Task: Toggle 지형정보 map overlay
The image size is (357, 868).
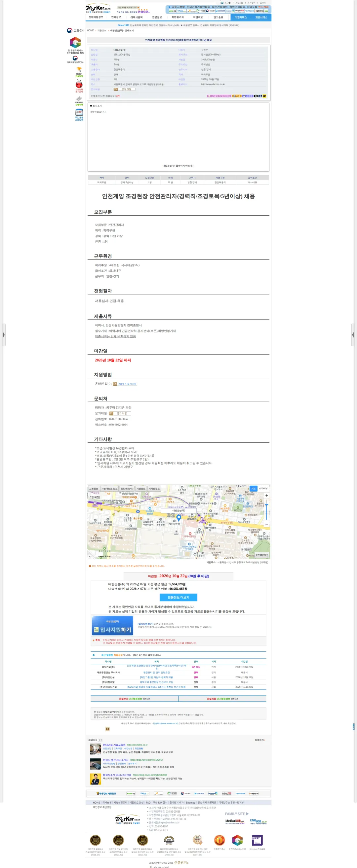Action: tap(141, 488)
